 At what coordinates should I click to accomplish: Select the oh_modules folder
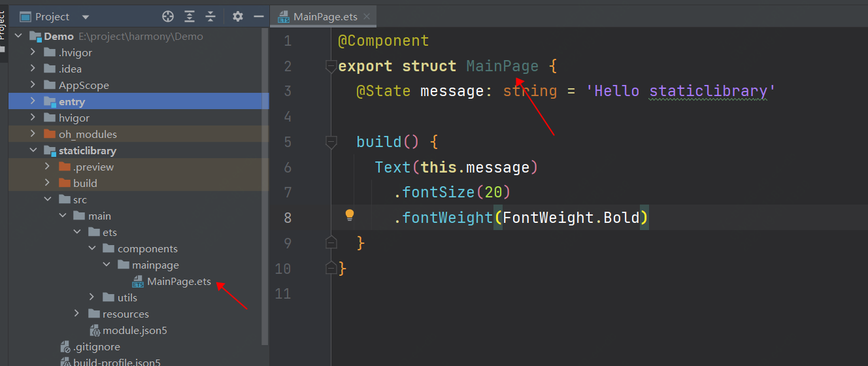[x=88, y=134]
